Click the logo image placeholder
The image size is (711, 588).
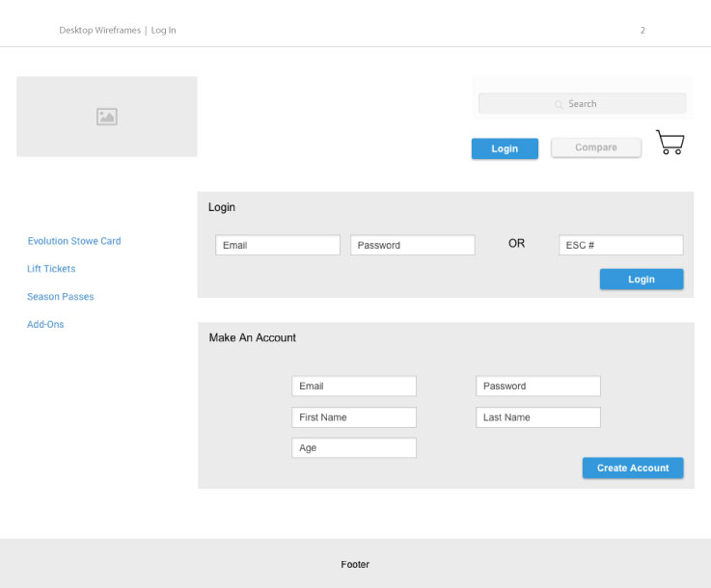107,117
